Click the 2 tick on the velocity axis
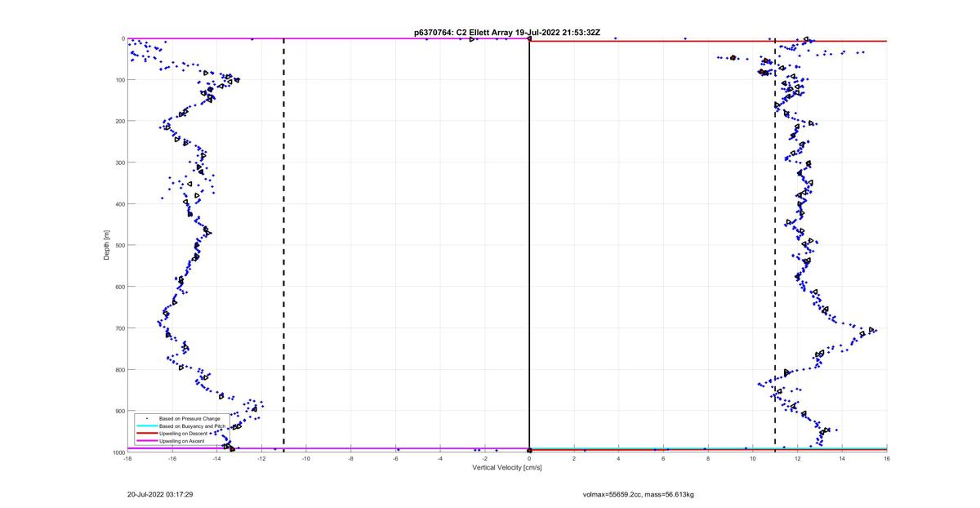Screen dimensions: 980x508 pos(574,458)
